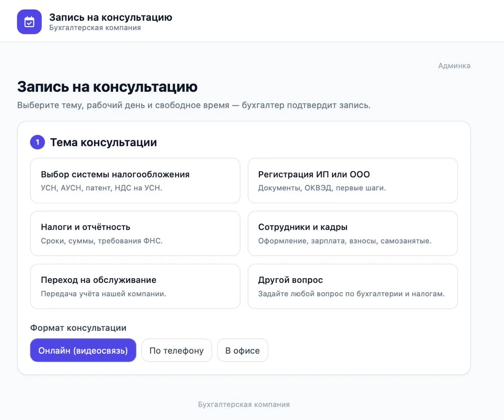504x420 pixels.
Task: Select the Сотрудники и кадры topic
Action: [x=352, y=234]
